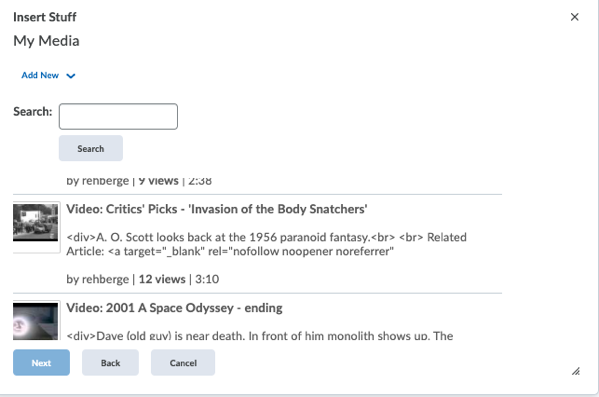Click the 9 views metadata line
The height and width of the screenshot is (397, 599).
(139, 181)
